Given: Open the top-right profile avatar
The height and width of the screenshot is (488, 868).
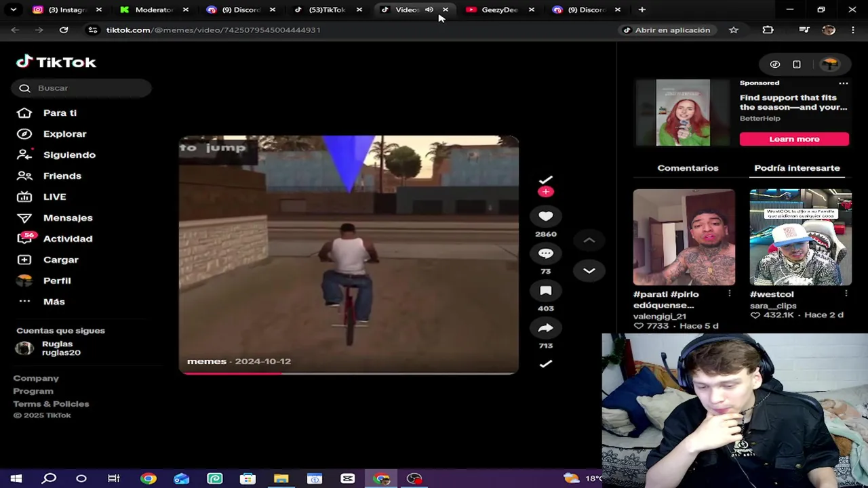Looking at the screenshot, I should [x=830, y=64].
